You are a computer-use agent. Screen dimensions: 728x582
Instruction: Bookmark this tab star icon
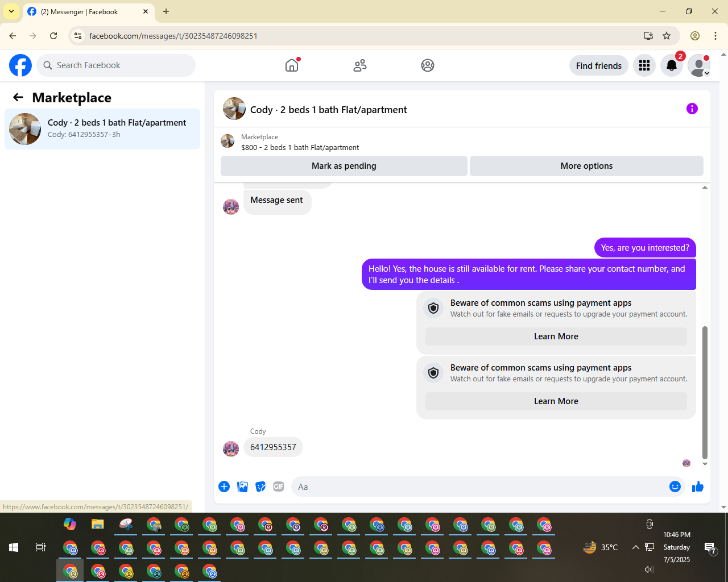coord(667,36)
